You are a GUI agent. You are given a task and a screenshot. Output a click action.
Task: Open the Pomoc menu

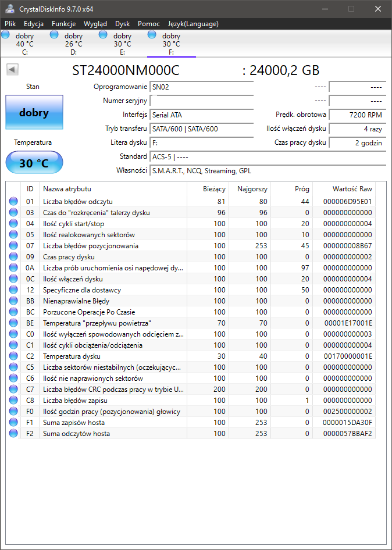coord(149,24)
